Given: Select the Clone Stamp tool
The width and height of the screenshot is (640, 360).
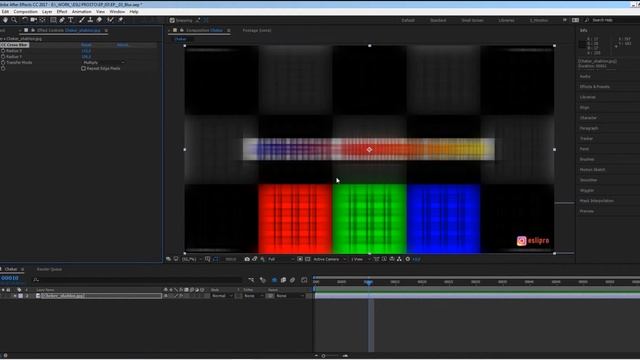Looking at the screenshot, I should coord(90,20).
